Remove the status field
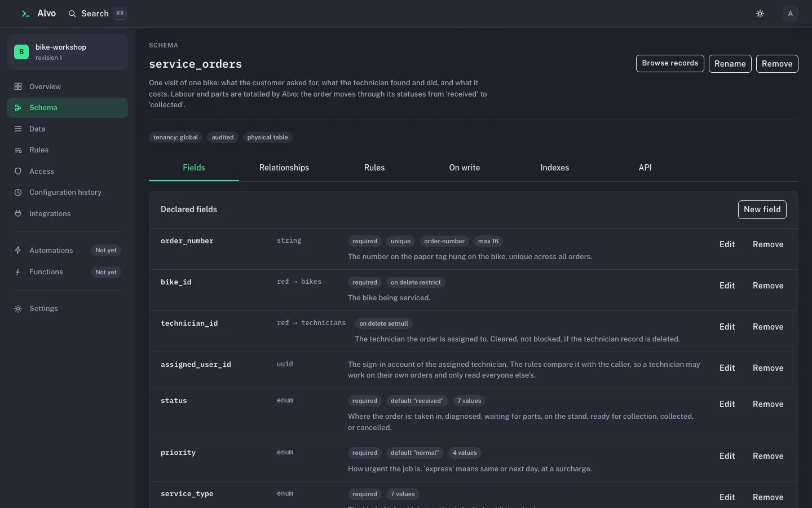The image size is (812, 508). tap(768, 404)
